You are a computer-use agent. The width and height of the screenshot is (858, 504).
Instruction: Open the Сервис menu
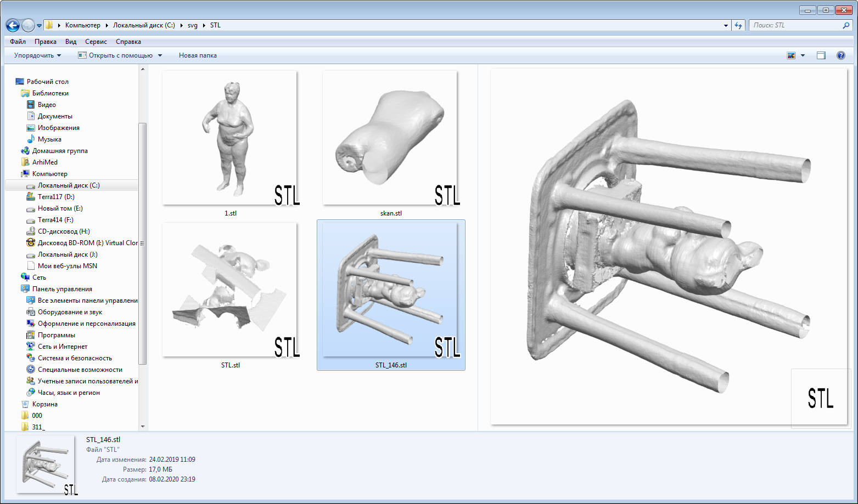96,42
